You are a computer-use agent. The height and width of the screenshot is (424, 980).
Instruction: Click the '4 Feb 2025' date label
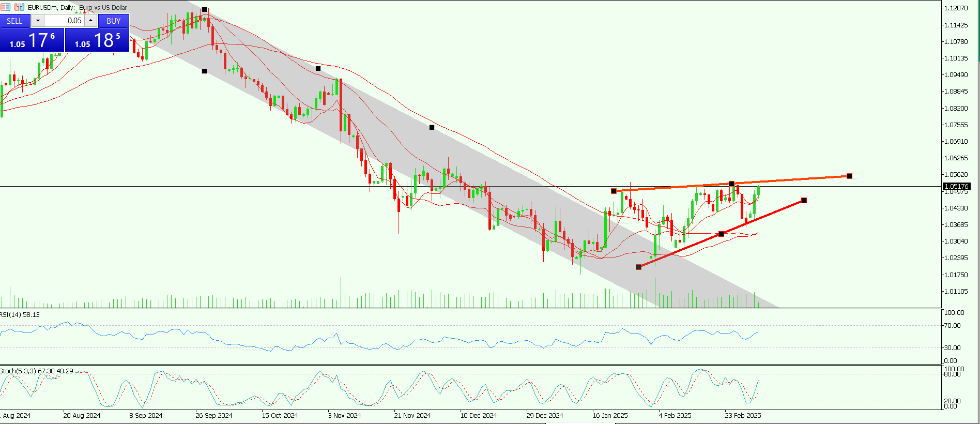coord(675,415)
